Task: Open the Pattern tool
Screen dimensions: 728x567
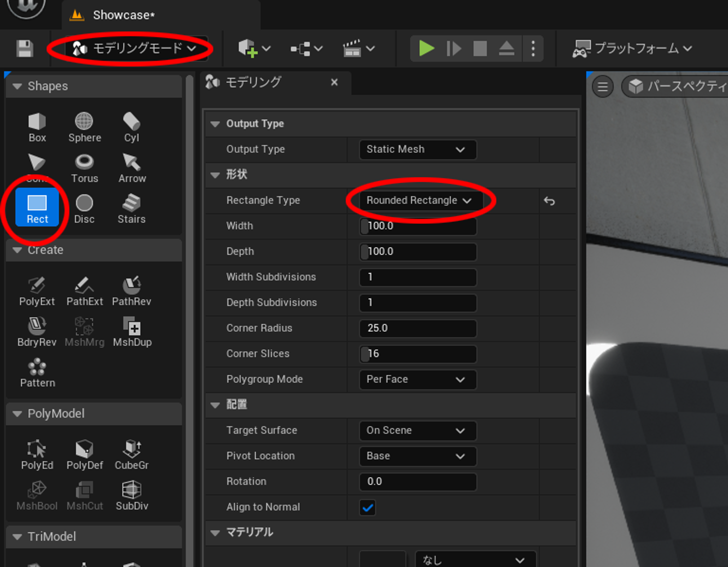Action: (x=37, y=373)
